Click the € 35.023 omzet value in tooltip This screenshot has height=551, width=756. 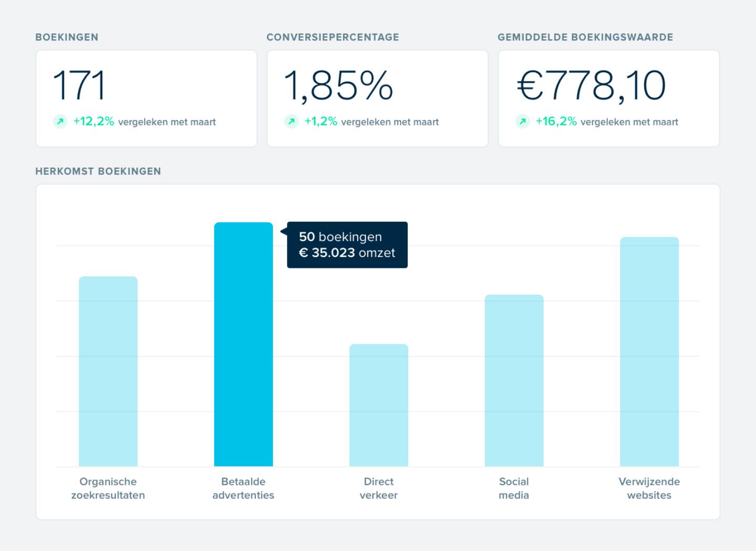coord(347,253)
